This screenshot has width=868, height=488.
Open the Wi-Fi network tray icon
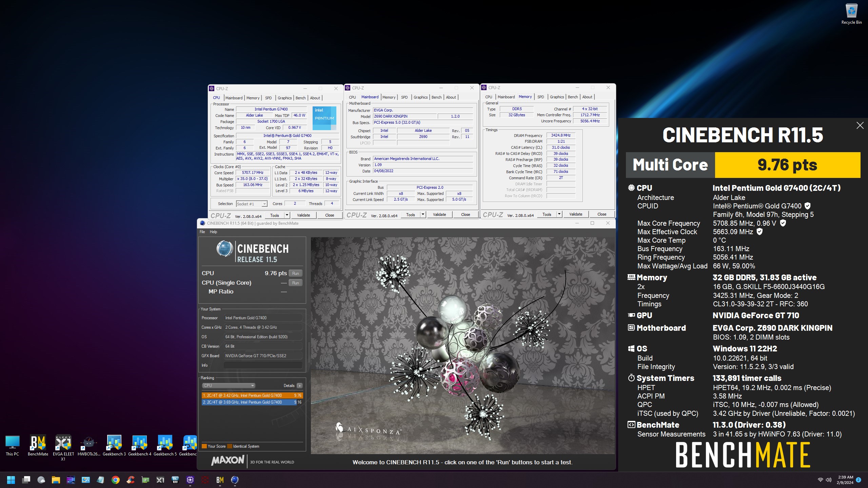[x=820, y=480]
